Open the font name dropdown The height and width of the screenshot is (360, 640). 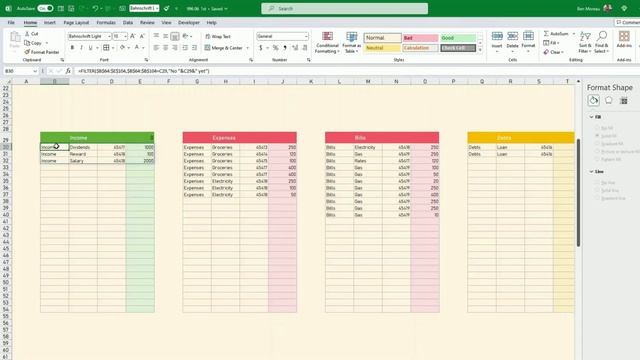(109, 36)
